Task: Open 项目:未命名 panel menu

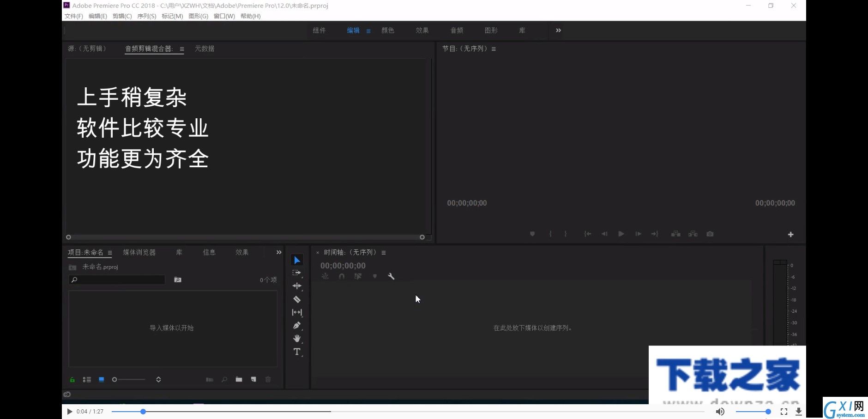Action: pyautogui.click(x=110, y=253)
